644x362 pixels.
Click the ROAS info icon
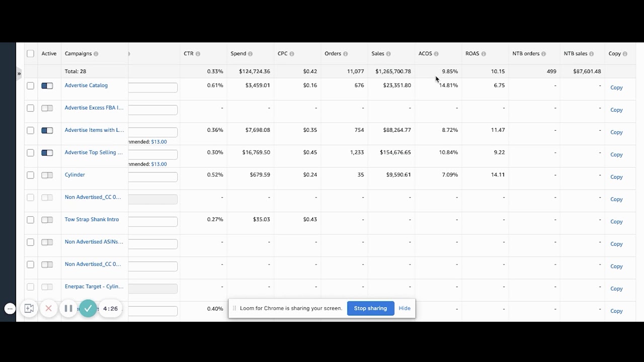tap(484, 54)
